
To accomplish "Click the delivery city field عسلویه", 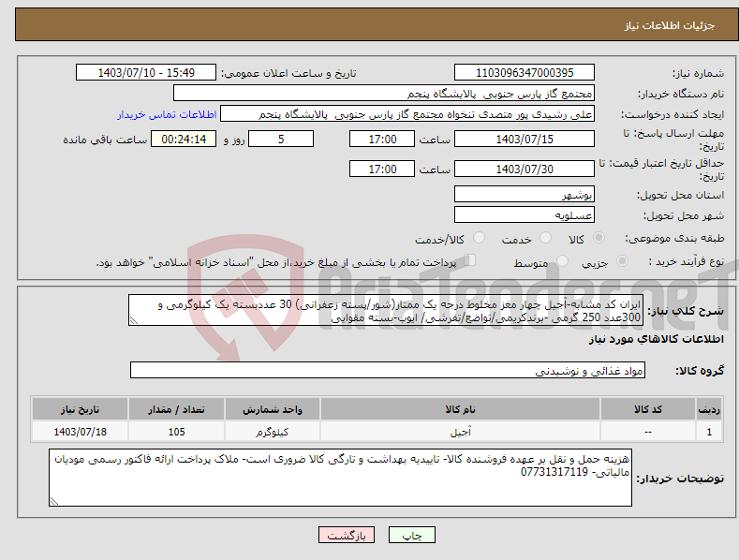I will click(x=525, y=215).
